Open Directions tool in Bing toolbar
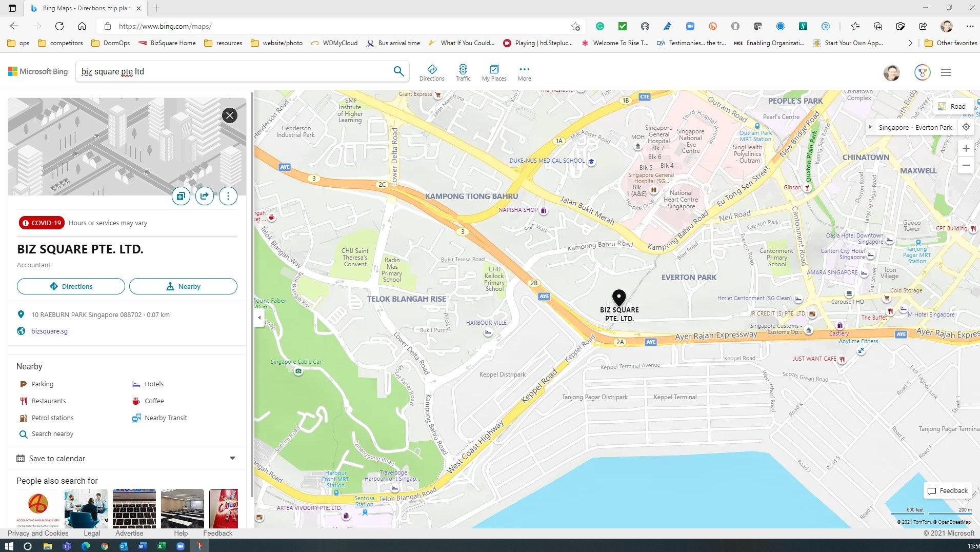Screen dimensions: 980x552 coord(432,73)
